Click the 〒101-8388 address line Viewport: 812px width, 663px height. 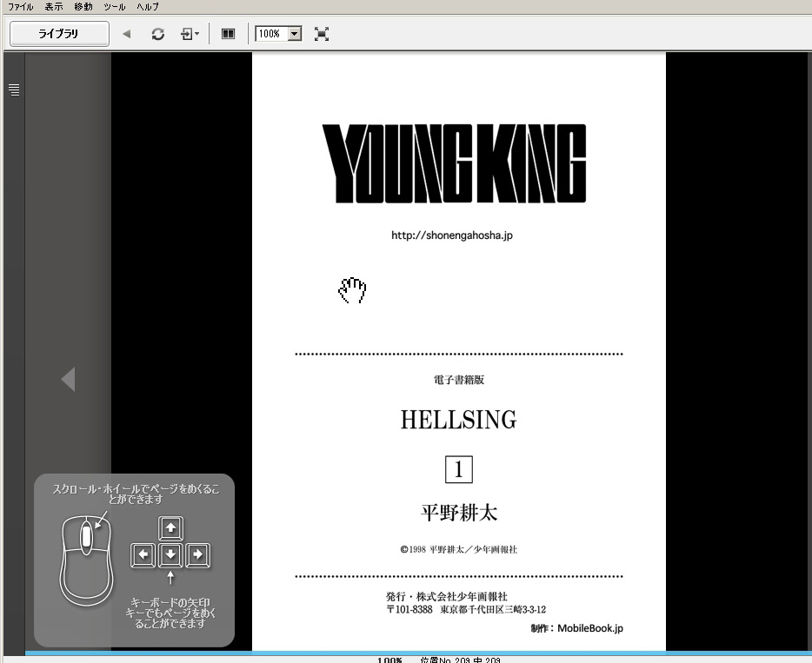466,610
